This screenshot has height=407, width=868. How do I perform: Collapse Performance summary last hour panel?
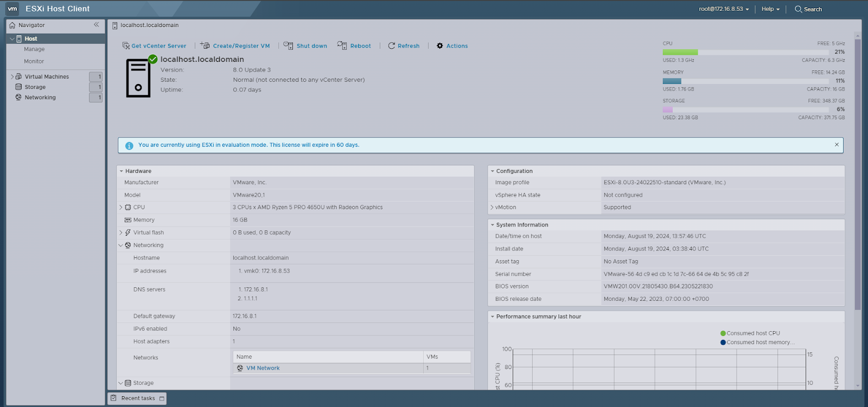493,316
